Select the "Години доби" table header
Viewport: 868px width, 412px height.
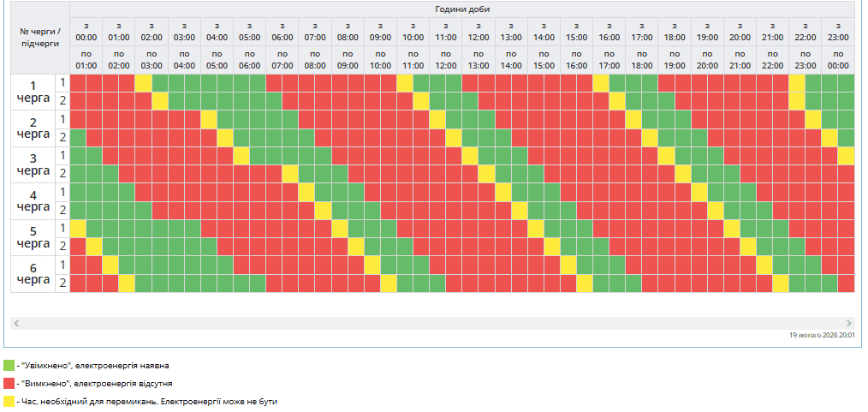click(x=461, y=9)
